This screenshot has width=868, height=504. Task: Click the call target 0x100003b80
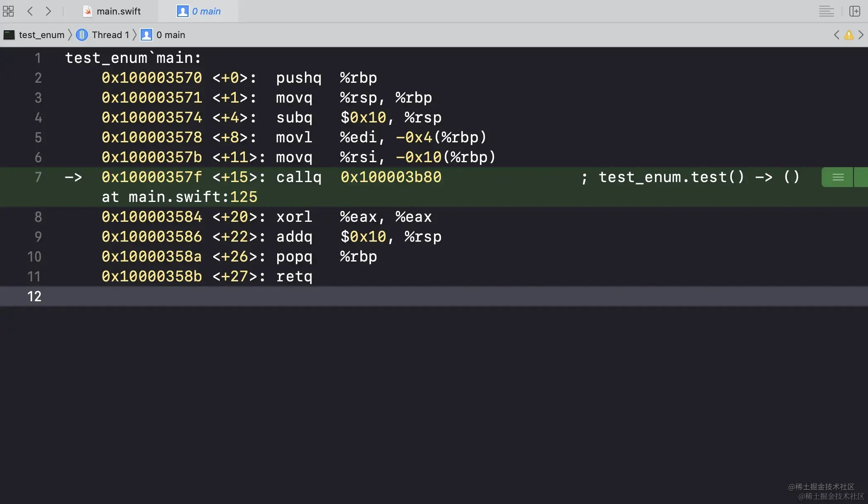(x=391, y=177)
